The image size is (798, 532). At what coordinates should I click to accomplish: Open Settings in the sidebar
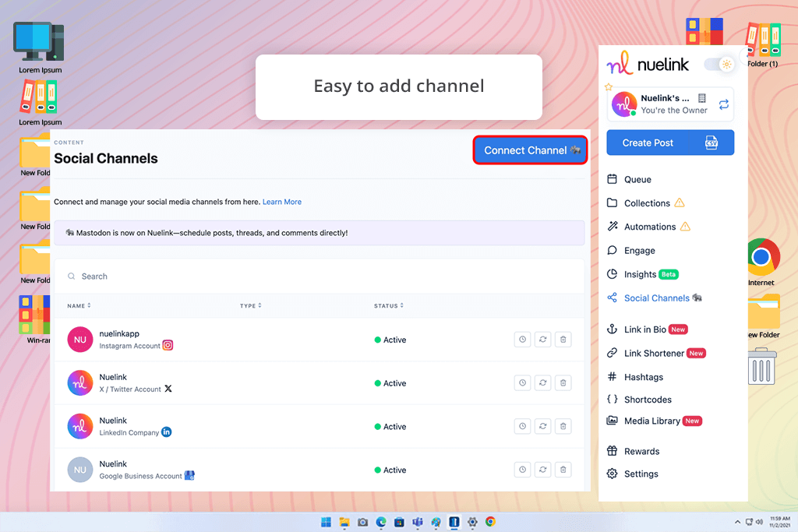[633, 474]
